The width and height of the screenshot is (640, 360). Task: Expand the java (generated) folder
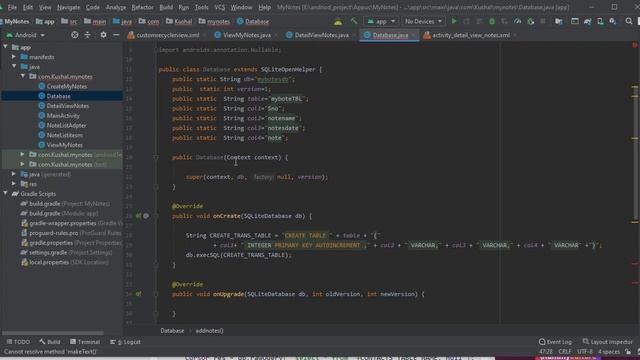[14, 174]
